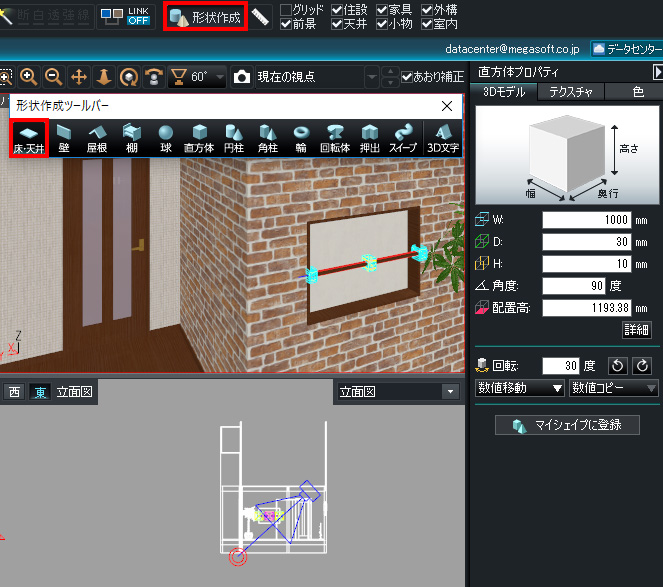663x587 pixels.
Task: Toggle the グリッド grid checkbox
Action: [x=287, y=9]
